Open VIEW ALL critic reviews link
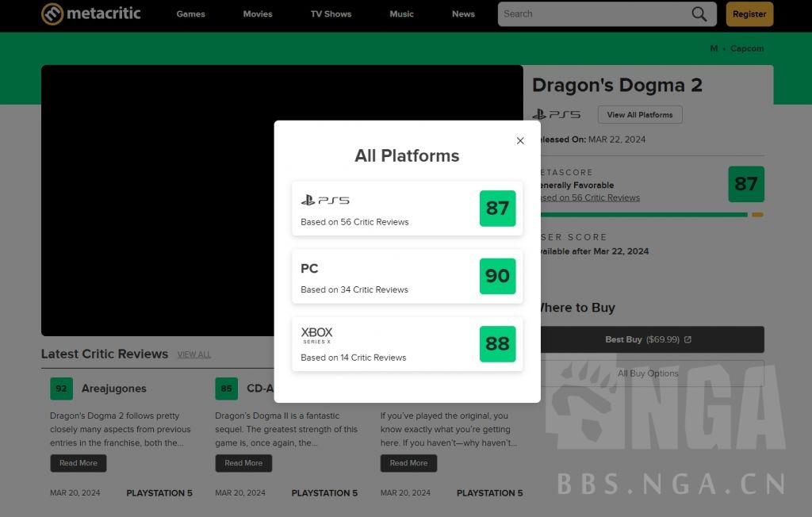This screenshot has height=517, width=812. tap(194, 354)
